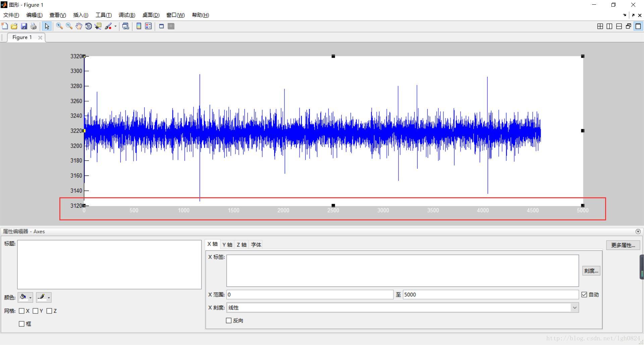Collapse the 属性编辑器 panel menu arrow

tap(638, 231)
